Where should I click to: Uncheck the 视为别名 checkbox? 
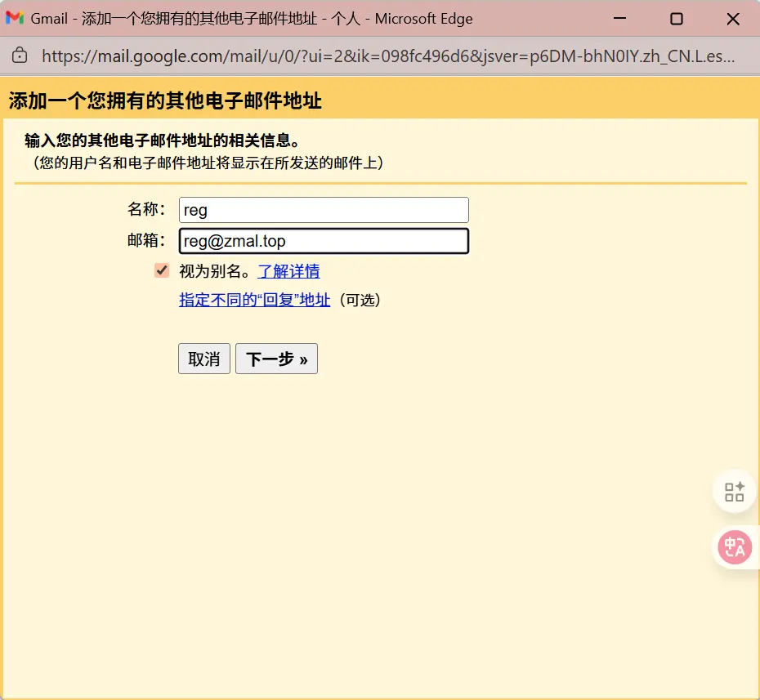[162, 271]
